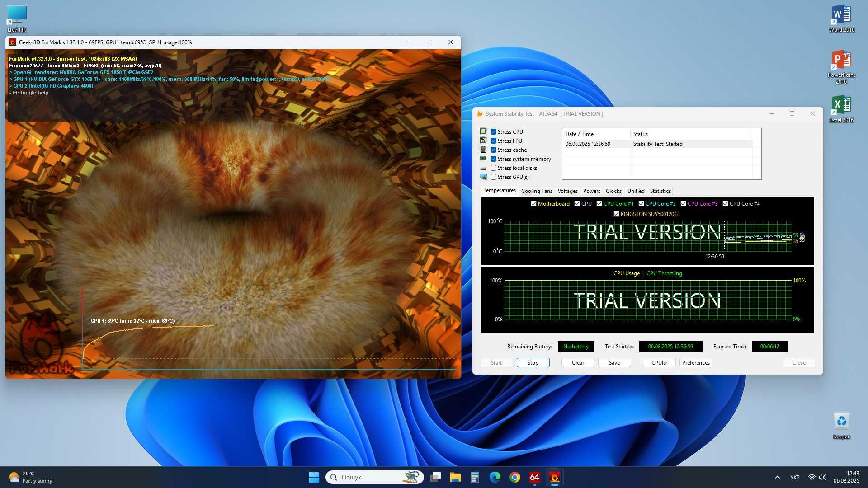Image resolution: width=868 pixels, height=488 pixels.
Task: Switch to AIDA64 in the taskbar
Action: click(x=535, y=477)
